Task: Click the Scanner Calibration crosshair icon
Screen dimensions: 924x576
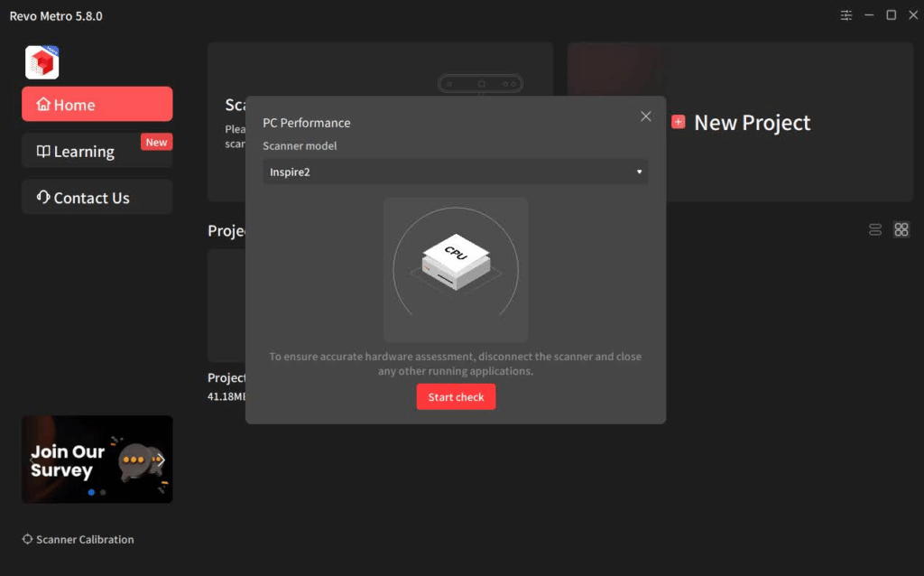Action: 27,539
